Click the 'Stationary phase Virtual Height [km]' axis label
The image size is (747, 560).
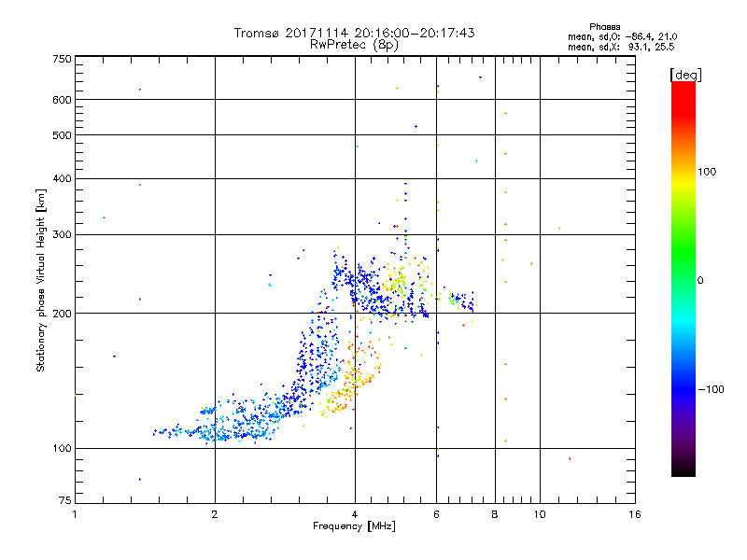coord(41,281)
